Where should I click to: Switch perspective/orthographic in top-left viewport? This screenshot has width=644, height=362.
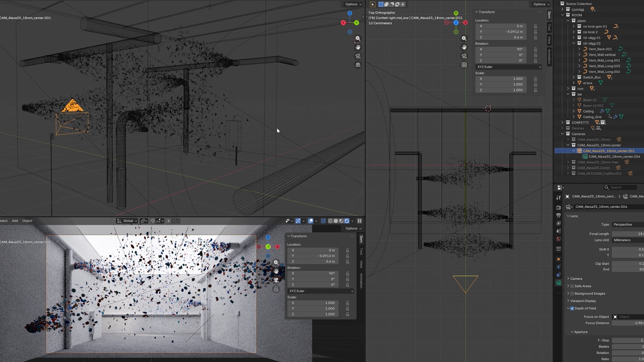[358, 65]
